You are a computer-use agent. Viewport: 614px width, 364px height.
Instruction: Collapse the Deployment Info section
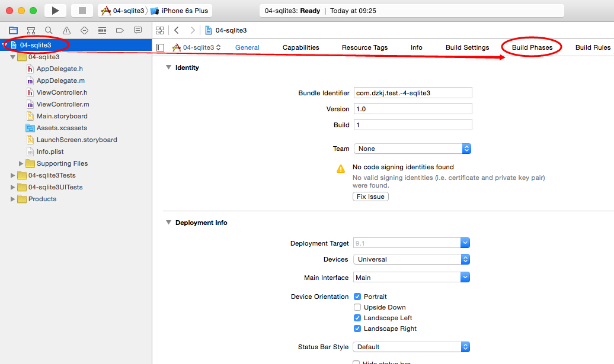click(x=168, y=223)
